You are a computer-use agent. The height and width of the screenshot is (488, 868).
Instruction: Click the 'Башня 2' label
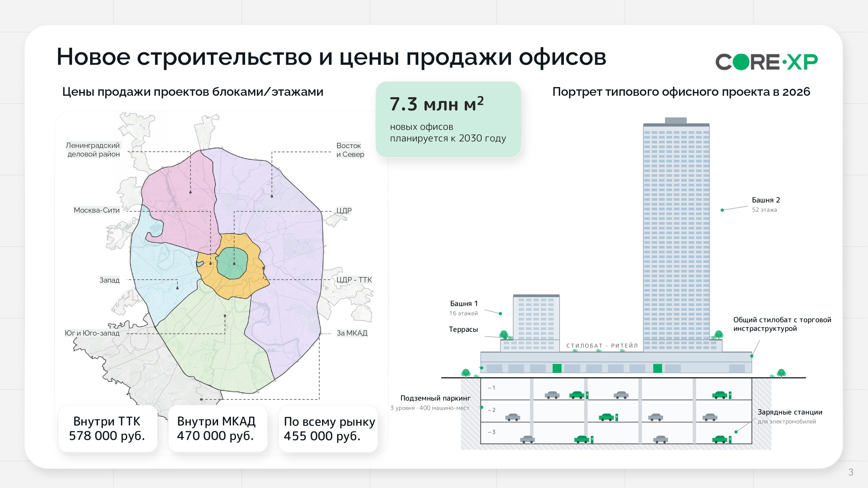pyautogui.click(x=766, y=200)
